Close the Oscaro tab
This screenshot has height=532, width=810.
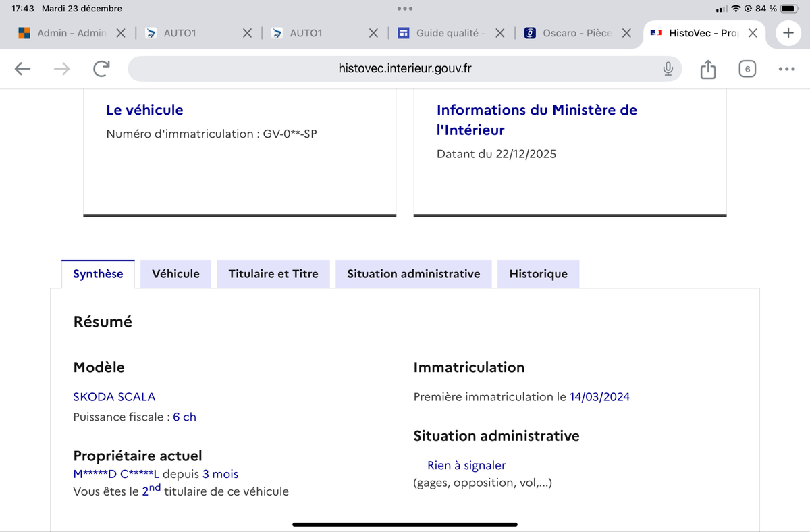[x=626, y=33]
